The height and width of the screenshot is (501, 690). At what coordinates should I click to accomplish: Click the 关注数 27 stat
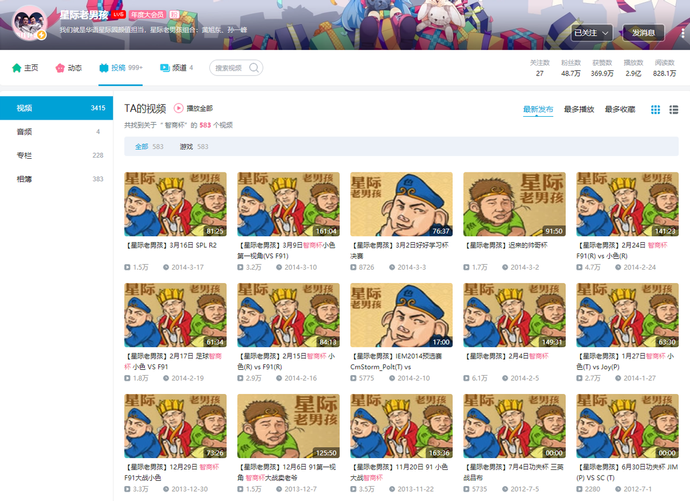[540, 68]
